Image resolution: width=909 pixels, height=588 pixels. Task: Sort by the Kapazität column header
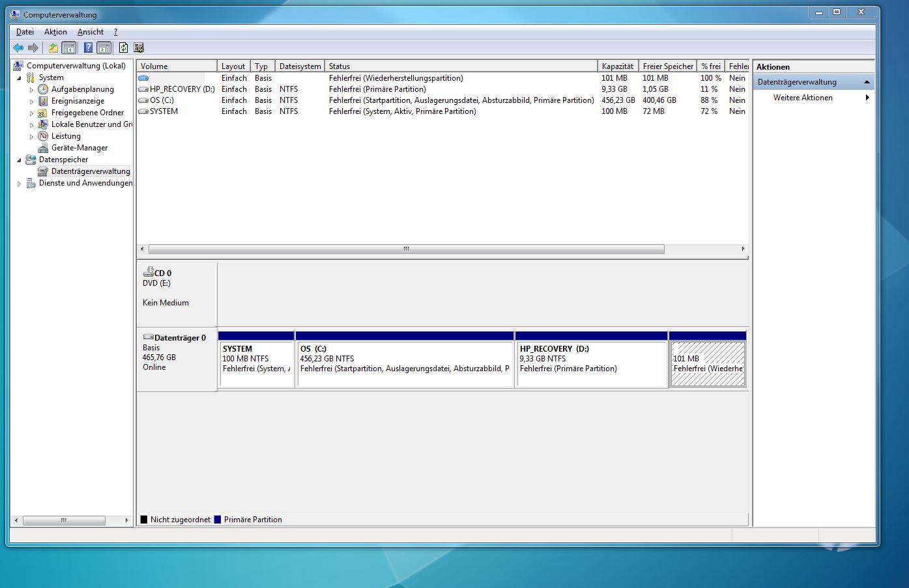point(618,66)
